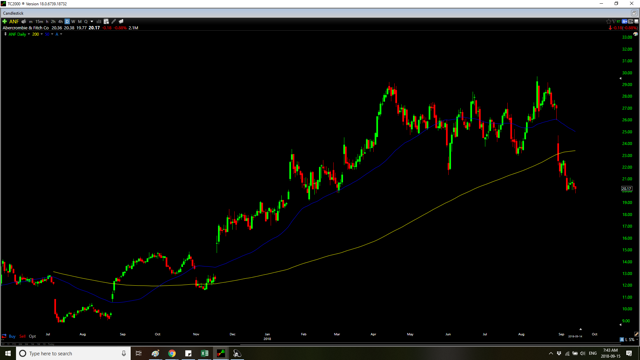Click the Sell button
Viewport: 640px width, 360px height.
pos(22,336)
